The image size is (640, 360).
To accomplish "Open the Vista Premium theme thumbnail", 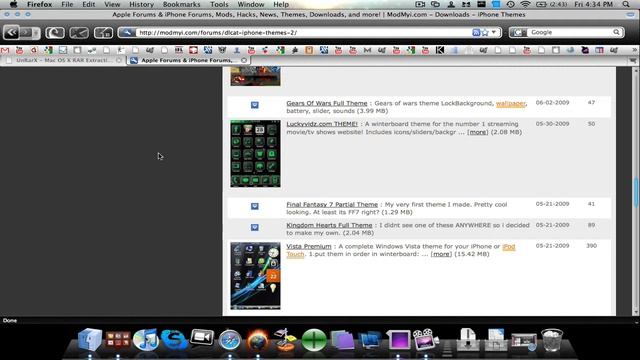I will [x=255, y=276].
